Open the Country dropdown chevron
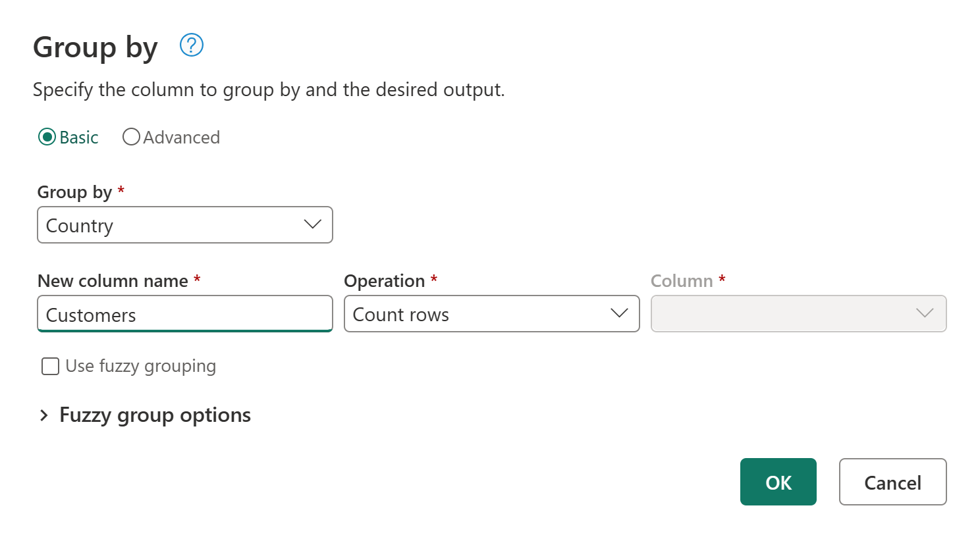Image resolution: width=980 pixels, height=541 pixels. [x=312, y=224]
